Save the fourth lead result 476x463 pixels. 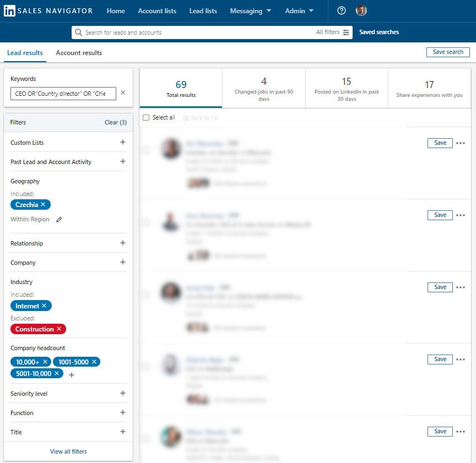click(x=440, y=359)
